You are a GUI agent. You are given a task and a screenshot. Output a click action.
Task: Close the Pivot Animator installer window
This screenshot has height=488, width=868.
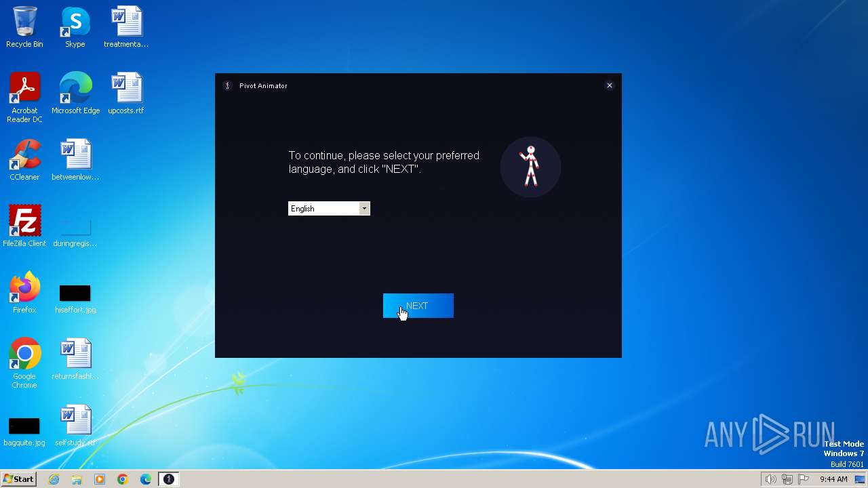(609, 85)
